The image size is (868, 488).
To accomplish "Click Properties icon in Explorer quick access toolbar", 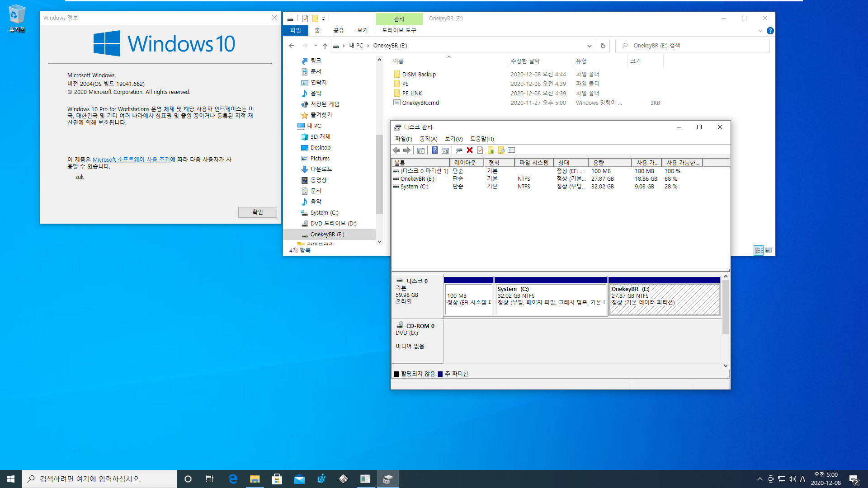I will (x=305, y=19).
